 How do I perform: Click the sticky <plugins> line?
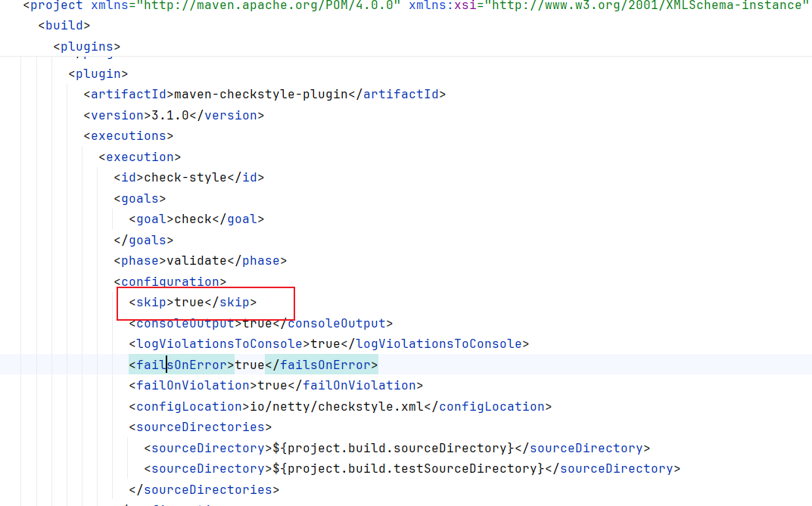click(86, 47)
